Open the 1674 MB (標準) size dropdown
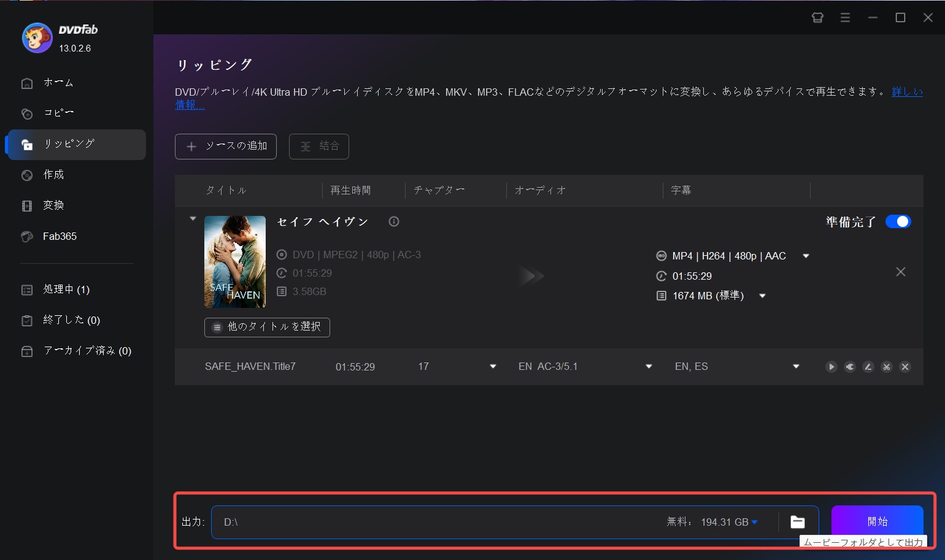 click(762, 296)
